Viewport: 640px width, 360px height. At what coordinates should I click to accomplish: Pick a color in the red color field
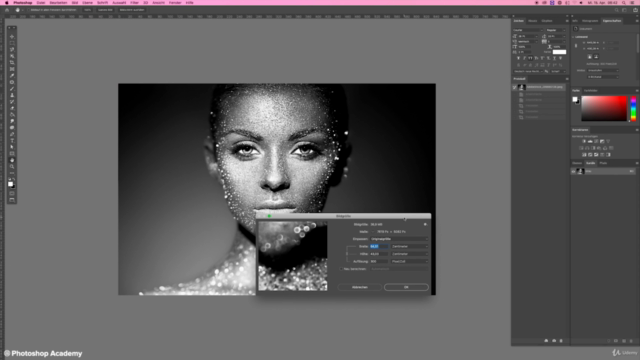(604, 109)
